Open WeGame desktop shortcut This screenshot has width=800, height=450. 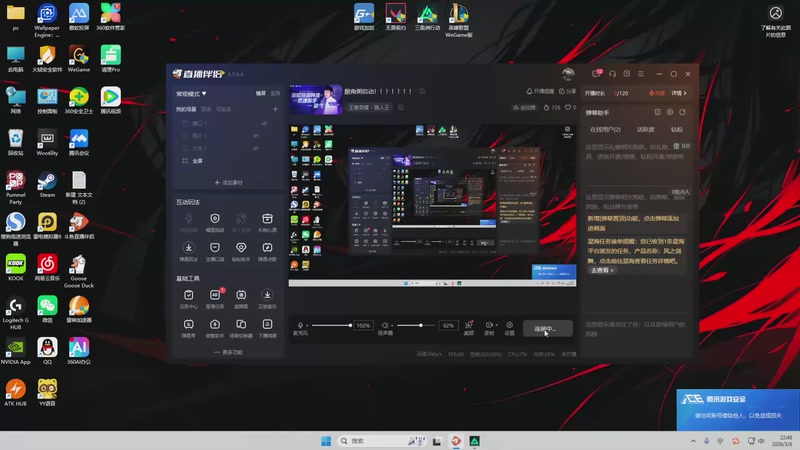(x=79, y=59)
